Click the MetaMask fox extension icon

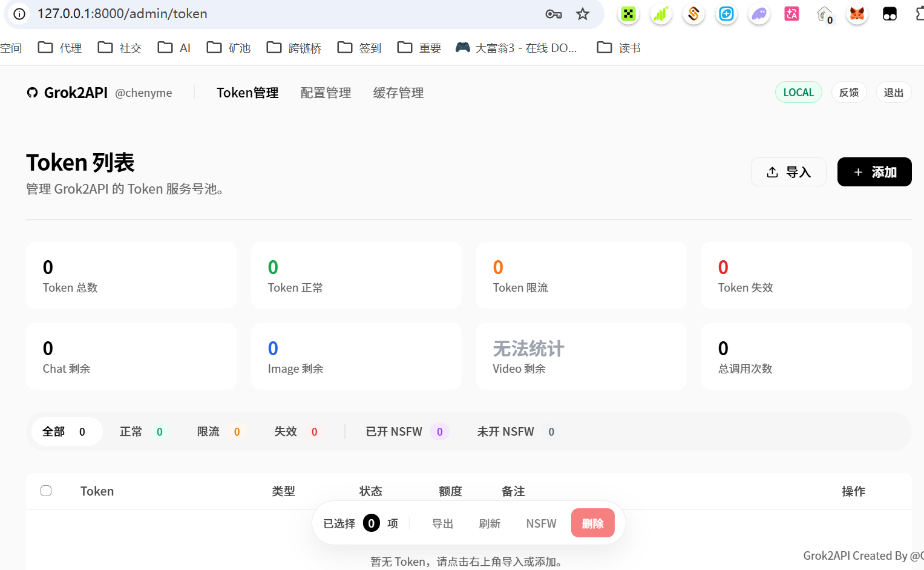(x=857, y=14)
